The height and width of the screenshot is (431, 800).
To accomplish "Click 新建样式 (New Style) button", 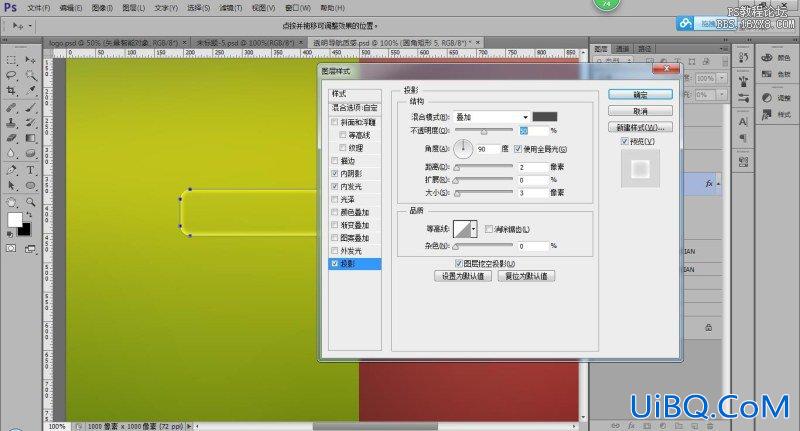I will 640,128.
